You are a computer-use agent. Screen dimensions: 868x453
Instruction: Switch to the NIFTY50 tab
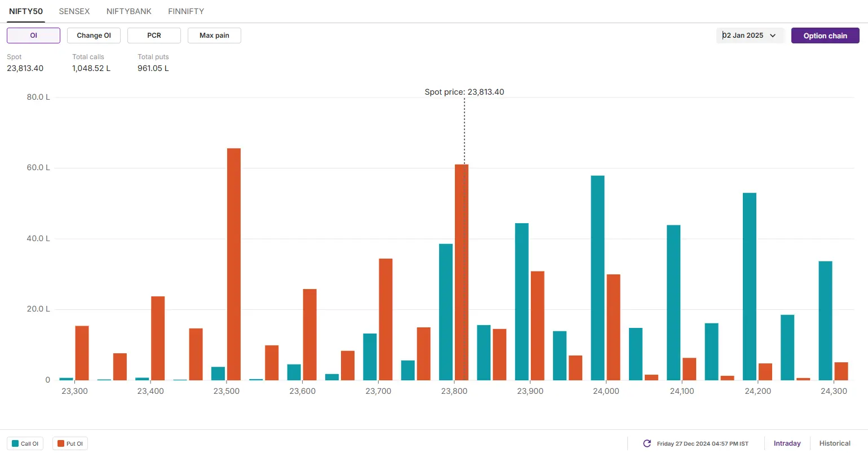[x=26, y=11]
